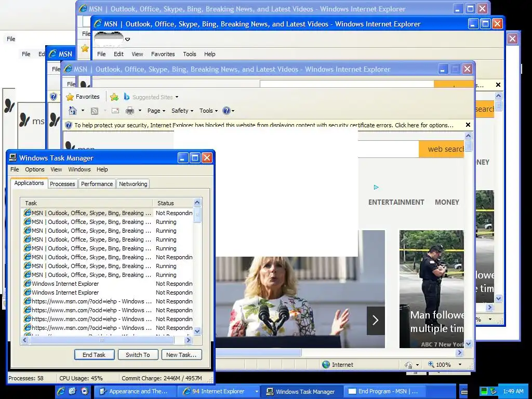Click the Status column header
This screenshot has width=532, height=399.
pyautogui.click(x=172, y=203)
